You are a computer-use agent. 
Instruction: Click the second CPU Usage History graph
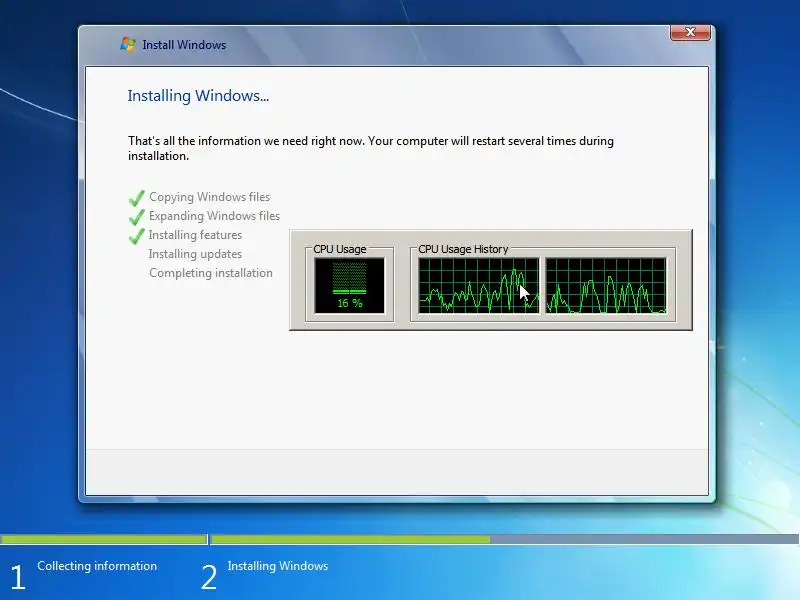pos(606,285)
